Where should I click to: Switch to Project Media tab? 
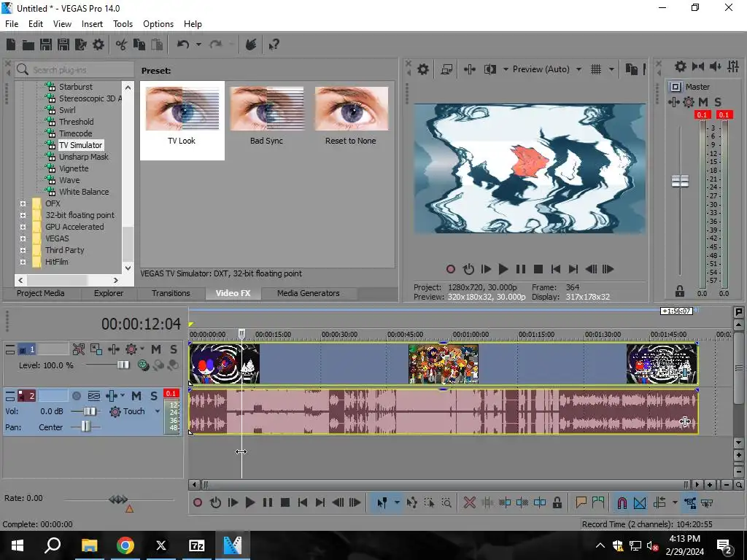click(x=41, y=293)
